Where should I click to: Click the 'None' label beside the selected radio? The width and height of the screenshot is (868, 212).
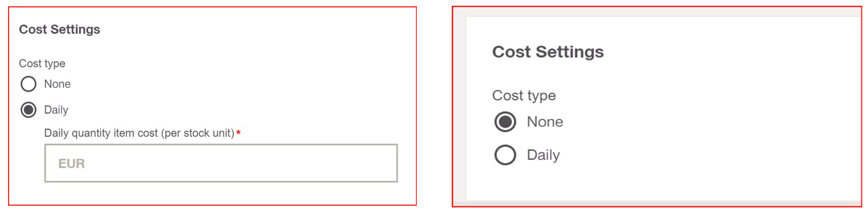[545, 122]
